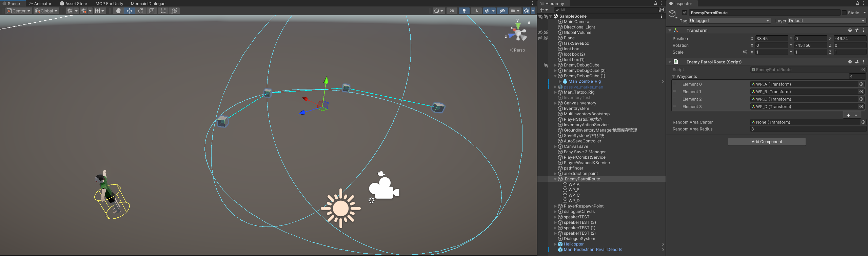Image resolution: width=868 pixels, height=256 pixels.
Task: Open Scene view panel kebab menu
Action: (x=532, y=3)
